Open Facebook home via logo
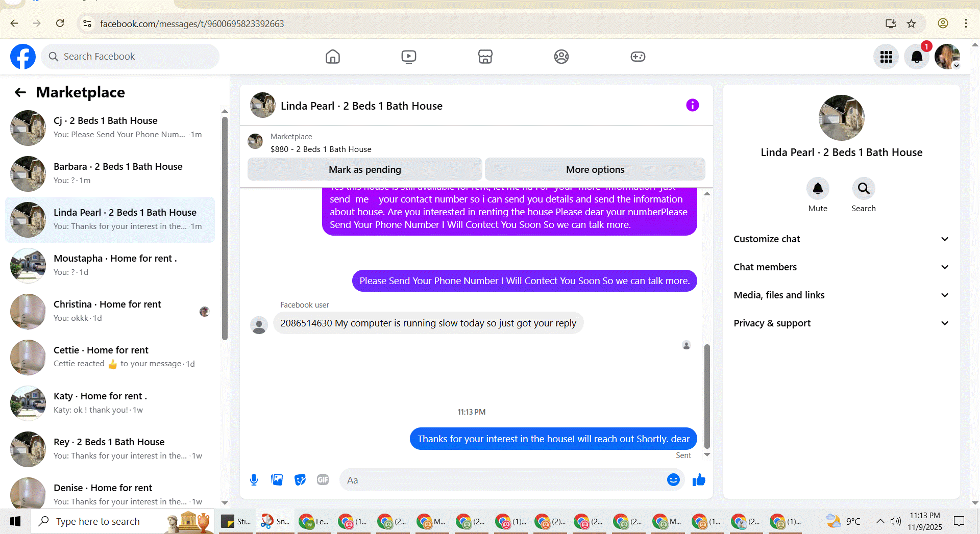 point(23,57)
